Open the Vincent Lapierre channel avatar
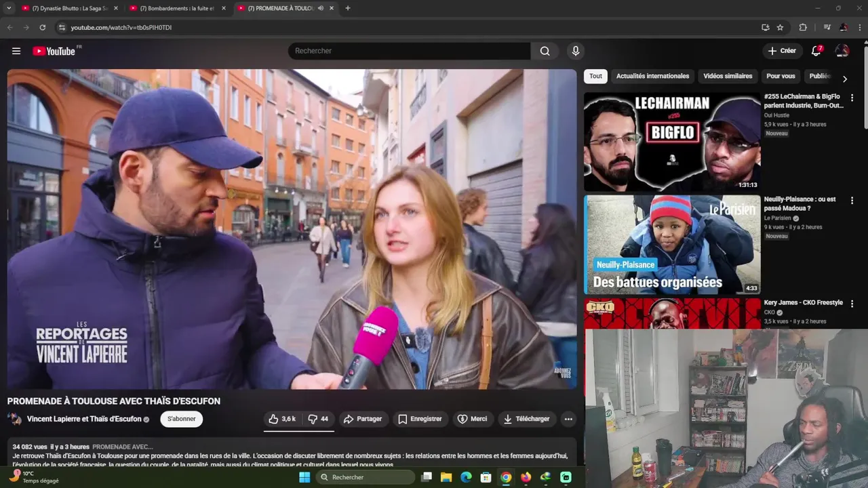Screen dimensions: 868x488 coord(14,419)
